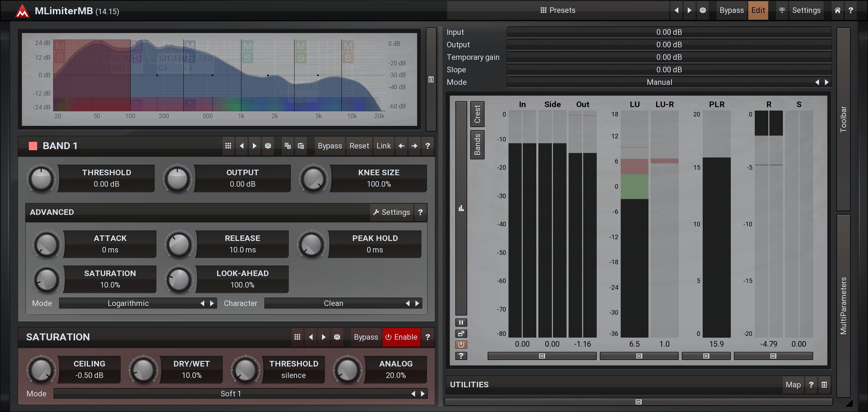
Task: Open the Saturation Mode Soft 1 dropdown
Action: tap(231, 394)
